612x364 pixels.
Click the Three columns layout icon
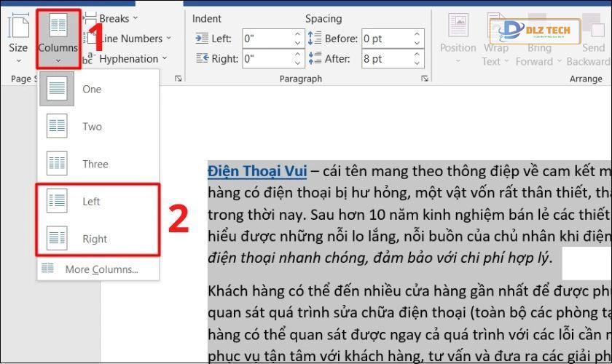point(57,164)
